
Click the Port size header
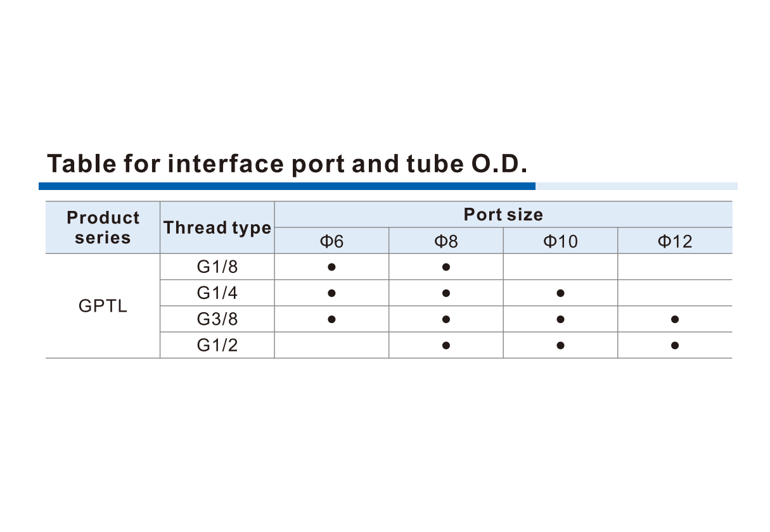click(503, 215)
